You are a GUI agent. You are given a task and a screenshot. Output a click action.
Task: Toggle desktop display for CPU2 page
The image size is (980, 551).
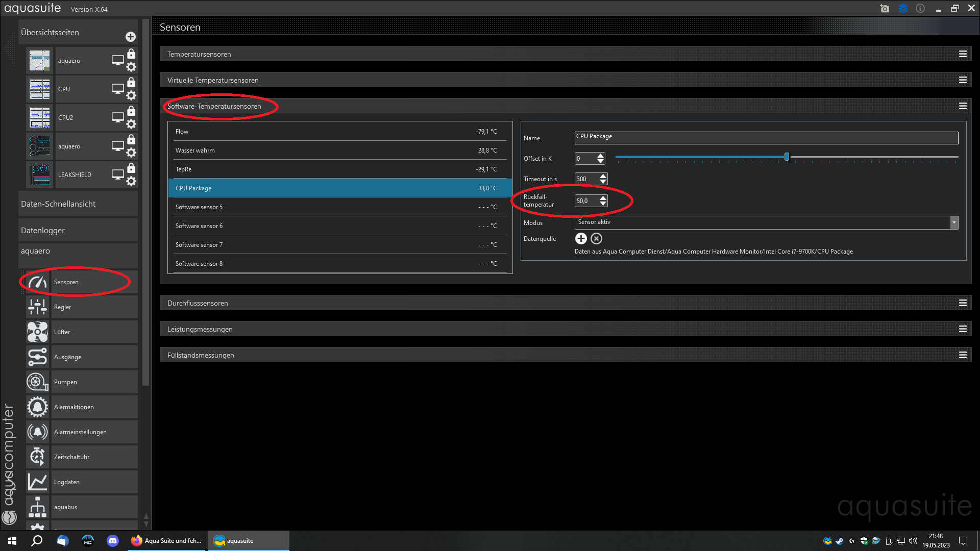(118, 117)
